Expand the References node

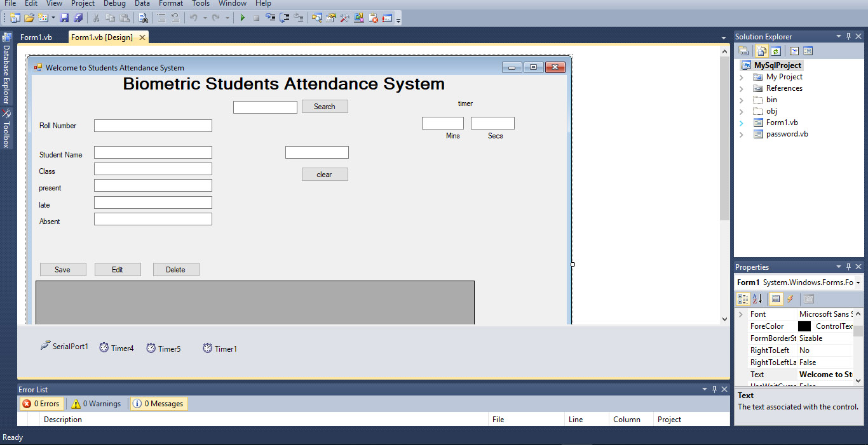[x=741, y=88]
